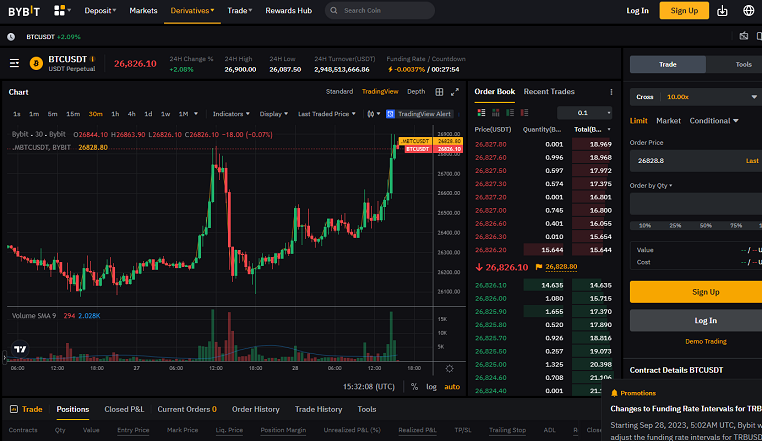Image resolution: width=762 pixels, height=441 pixels.
Task: Click the Promotions bell icon
Action: [614, 393]
